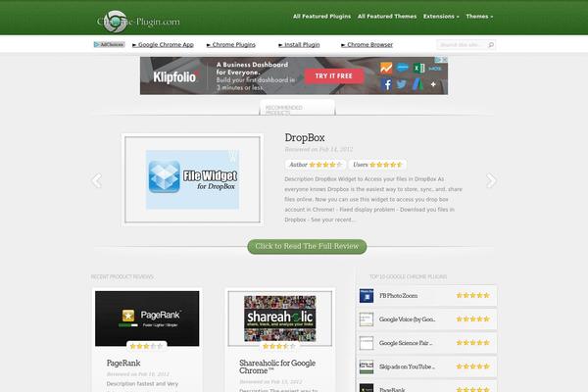Image resolution: width=588 pixels, height=392 pixels.
Task: Open Google Science Fair plugin entry
Action: click(406, 343)
